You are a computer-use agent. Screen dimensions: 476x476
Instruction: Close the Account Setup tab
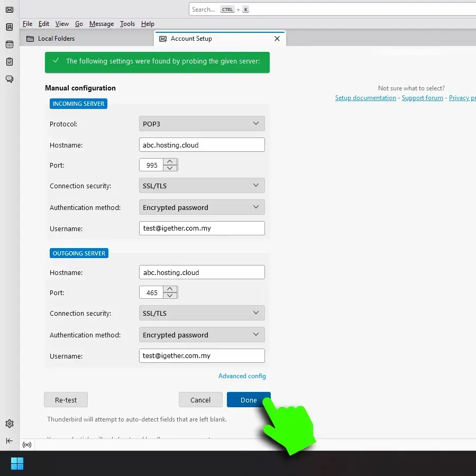[277, 39]
